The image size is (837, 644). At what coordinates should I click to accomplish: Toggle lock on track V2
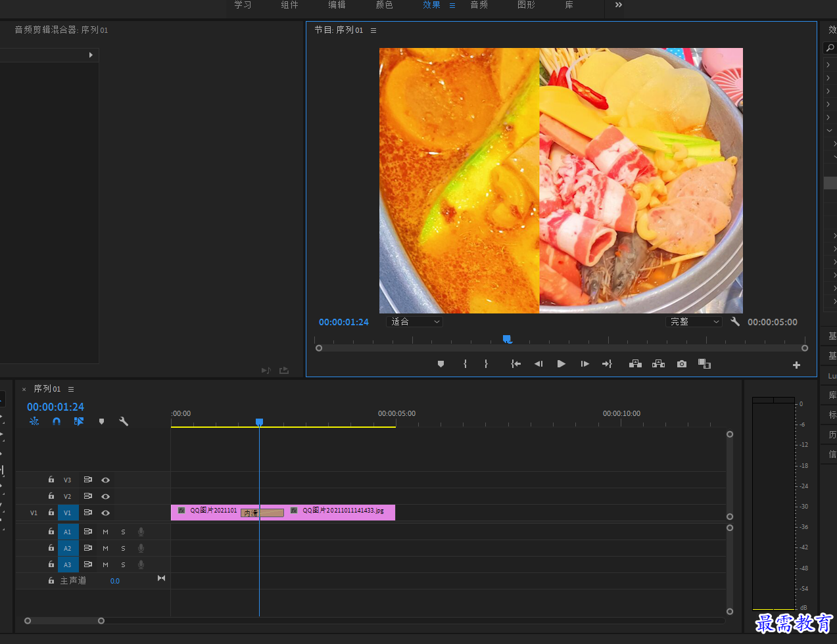[51, 496]
